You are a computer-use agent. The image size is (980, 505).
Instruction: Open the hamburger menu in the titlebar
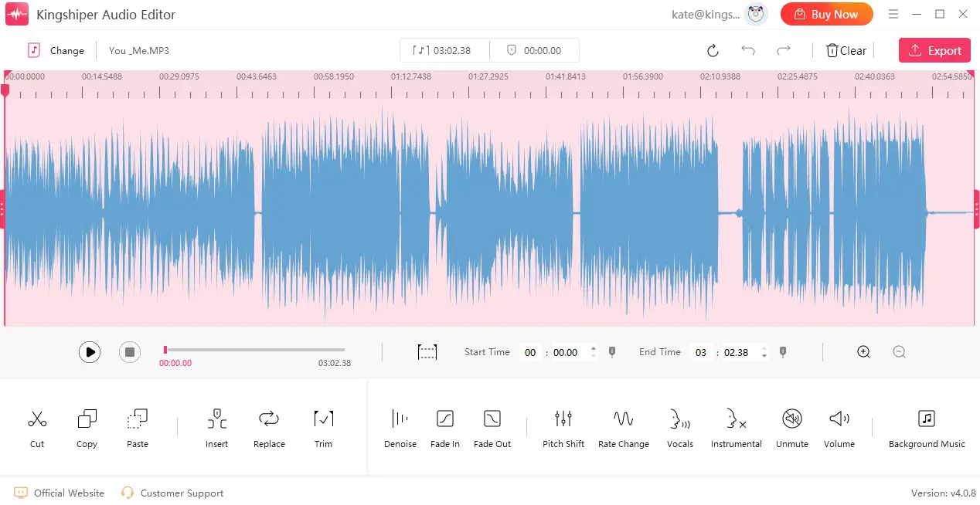click(893, 14)
